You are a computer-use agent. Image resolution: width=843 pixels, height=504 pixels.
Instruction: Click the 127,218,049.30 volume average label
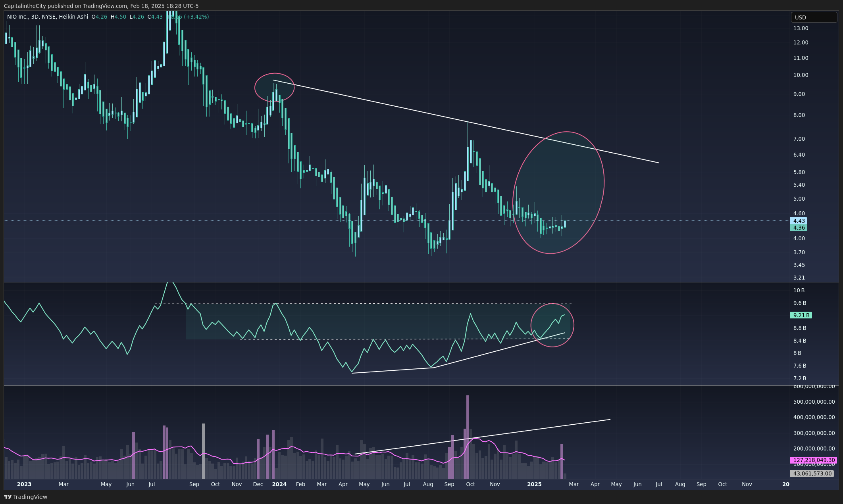pyautogui.click(x=814, y=460)
